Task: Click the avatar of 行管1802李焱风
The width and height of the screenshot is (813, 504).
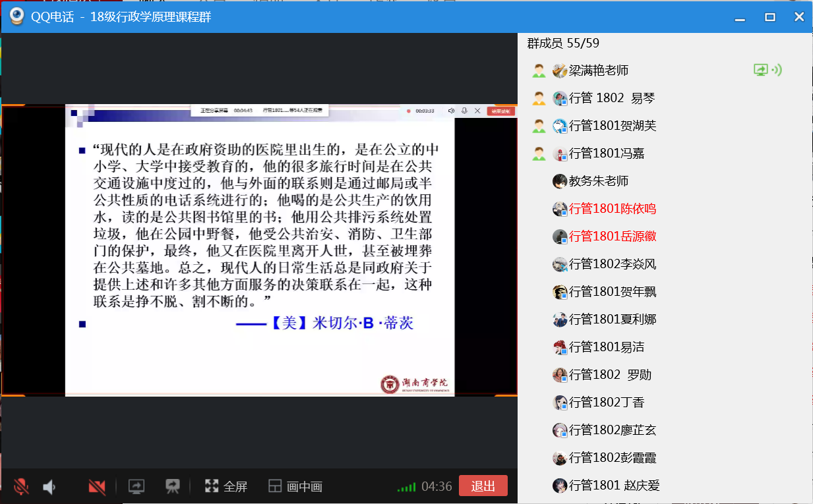Action: [560, 264]
